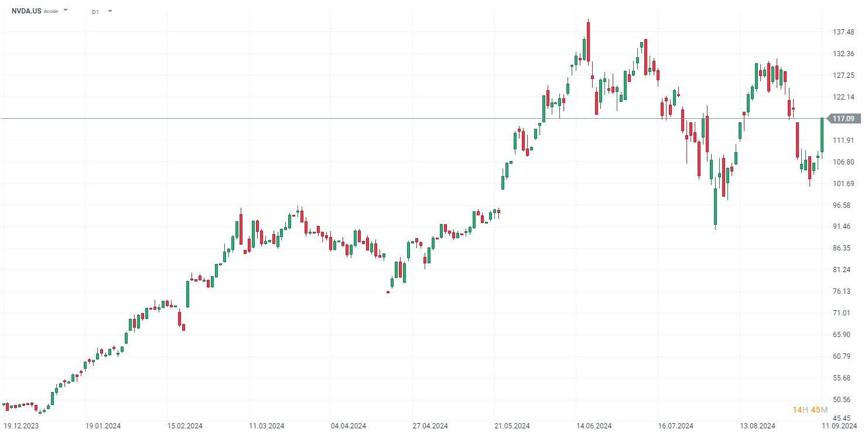868x436 pixels.
Task: Click the 14H 45M candle countdown timer
Action: pyautogui.click(x=810, y=410)
